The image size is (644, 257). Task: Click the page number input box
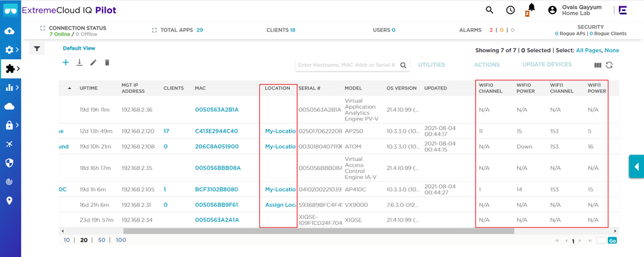[x=601, y=241]
